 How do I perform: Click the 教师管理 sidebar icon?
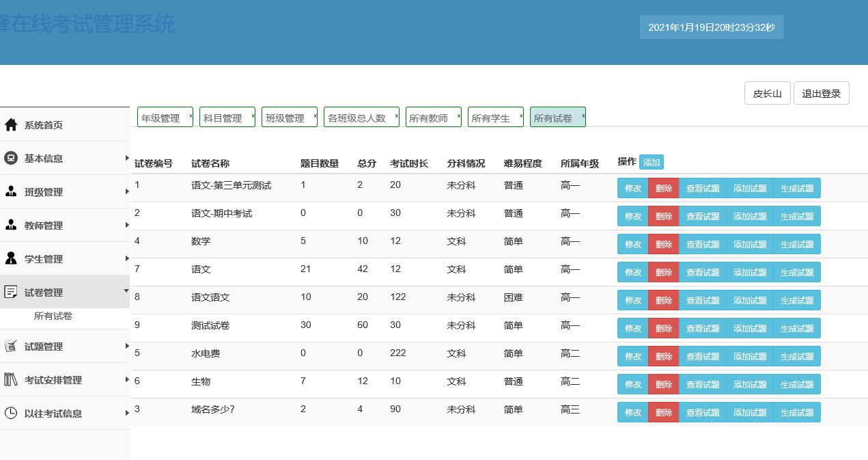click(10, 225)
